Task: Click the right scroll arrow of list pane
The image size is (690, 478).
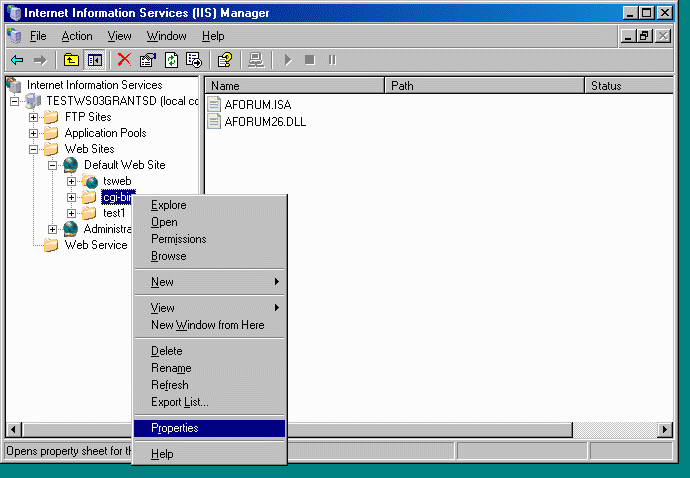Action: click(x=665, y=430)
